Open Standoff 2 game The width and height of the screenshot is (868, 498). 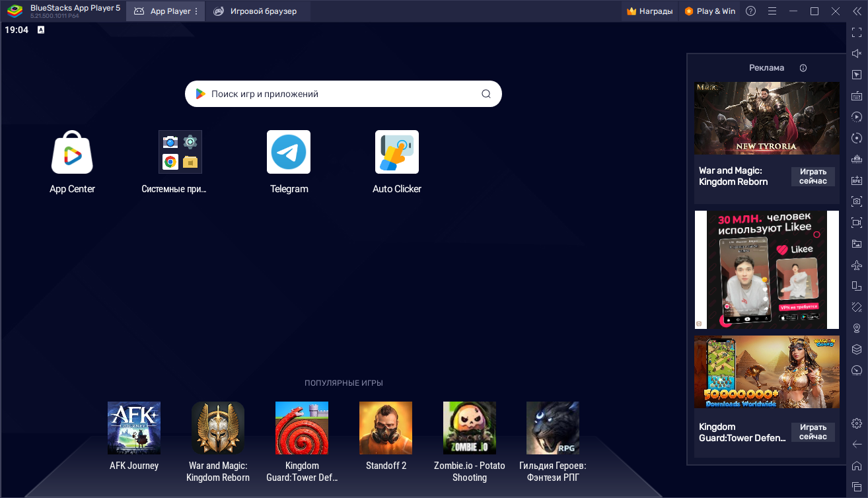[x=386, y=428]
